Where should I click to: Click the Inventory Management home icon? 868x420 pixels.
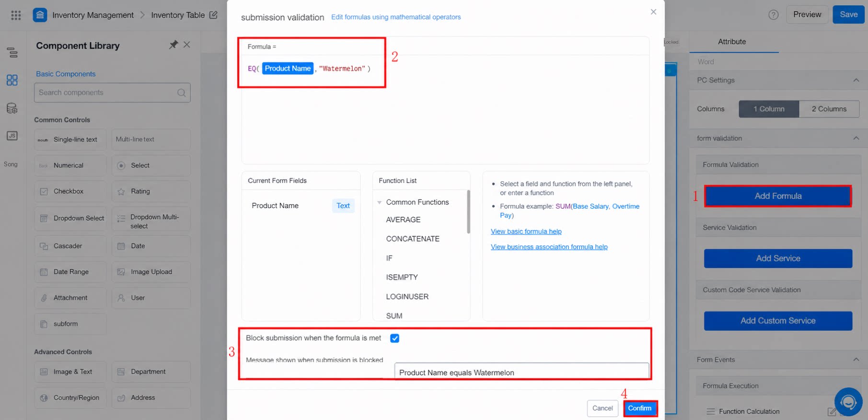click(x=40, y=15)
